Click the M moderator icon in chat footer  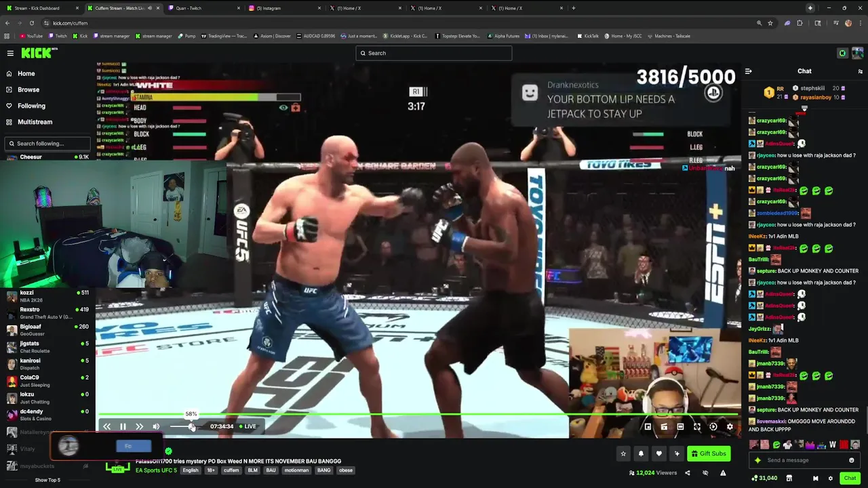pyautogui.click(x=816, y=478)
